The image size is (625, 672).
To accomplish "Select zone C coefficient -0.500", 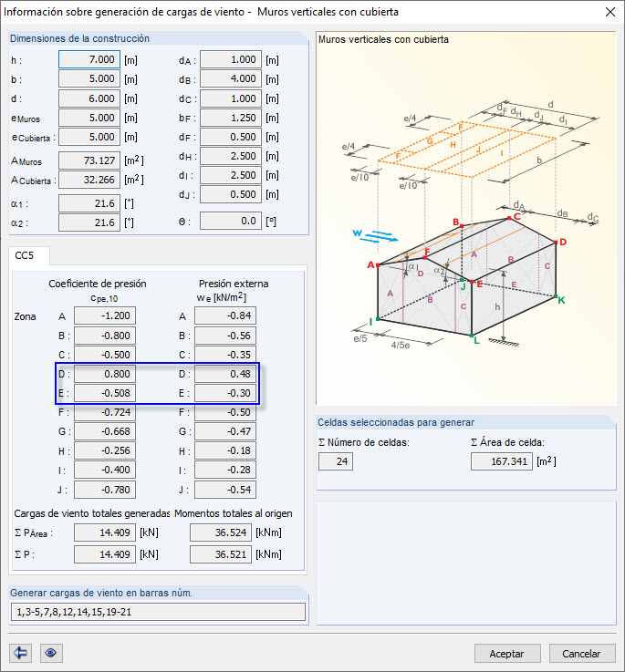I will click(x=105, y=355).
